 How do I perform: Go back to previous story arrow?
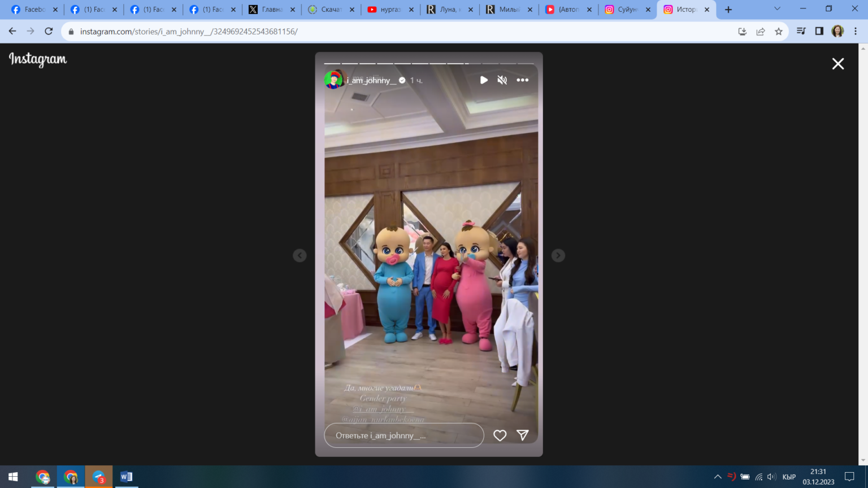pyautogui.click(x=300, y=255)
